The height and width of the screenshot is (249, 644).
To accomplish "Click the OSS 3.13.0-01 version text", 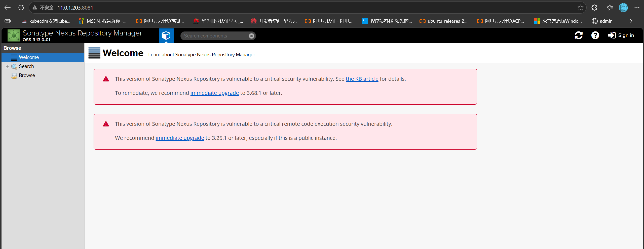I will (36, 40).
